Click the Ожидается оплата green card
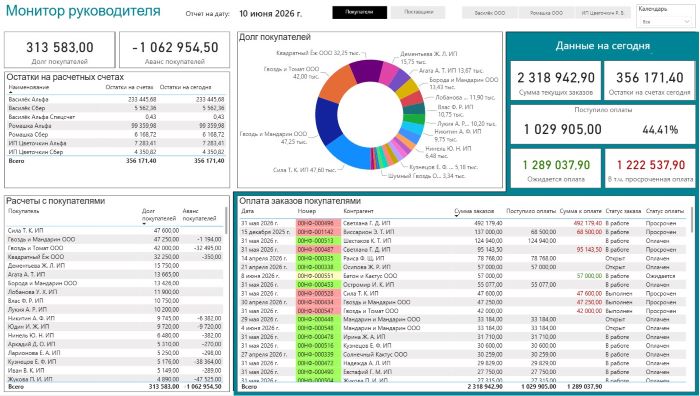The image size is (700, 396). point(556,168)
